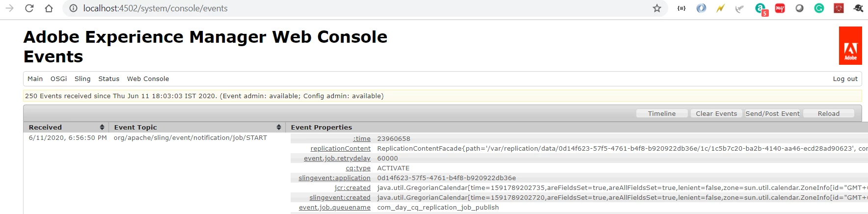The height and width of the screenshot is (214, 868).
Task: Open the Sling menu
Action: coord(82,79)
